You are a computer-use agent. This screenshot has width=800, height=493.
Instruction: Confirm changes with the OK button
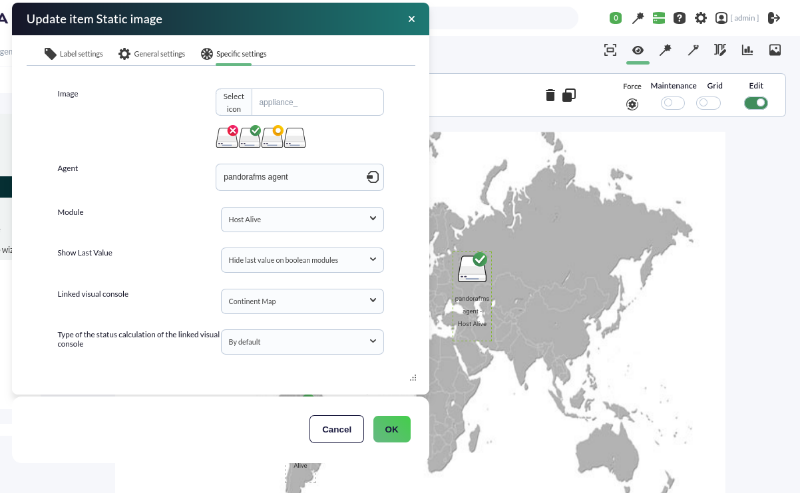pyautogui.click(x=391, y=429)
